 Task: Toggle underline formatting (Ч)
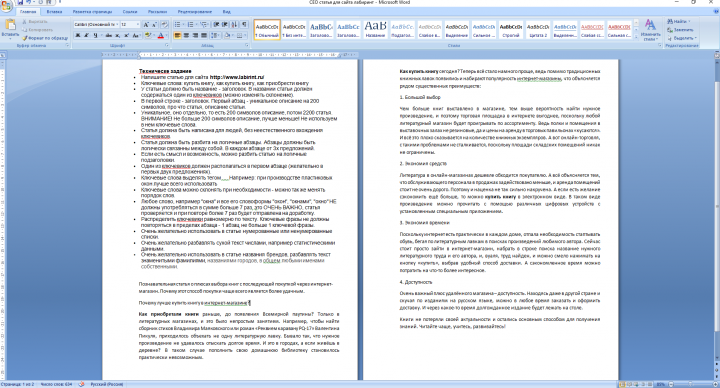[96, 35]
